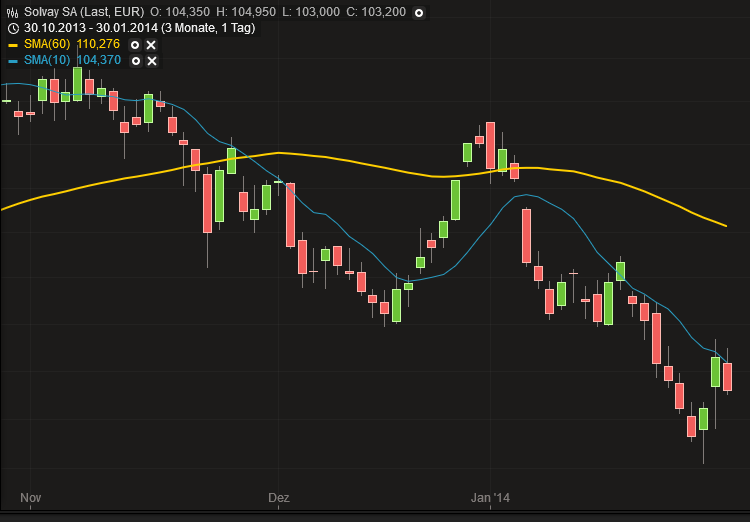Click the date range 30.10.2013 - 30.01.2014
Screen dimensions: 750x522
pyautogui.click(x=90, y=28)
